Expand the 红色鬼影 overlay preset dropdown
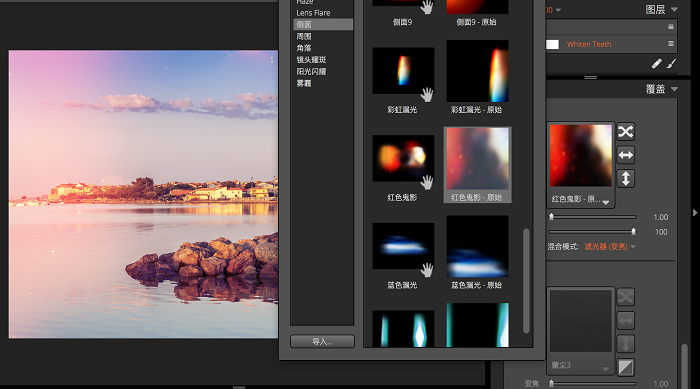This screenshot has width=700, height=389. coord(605,202)
